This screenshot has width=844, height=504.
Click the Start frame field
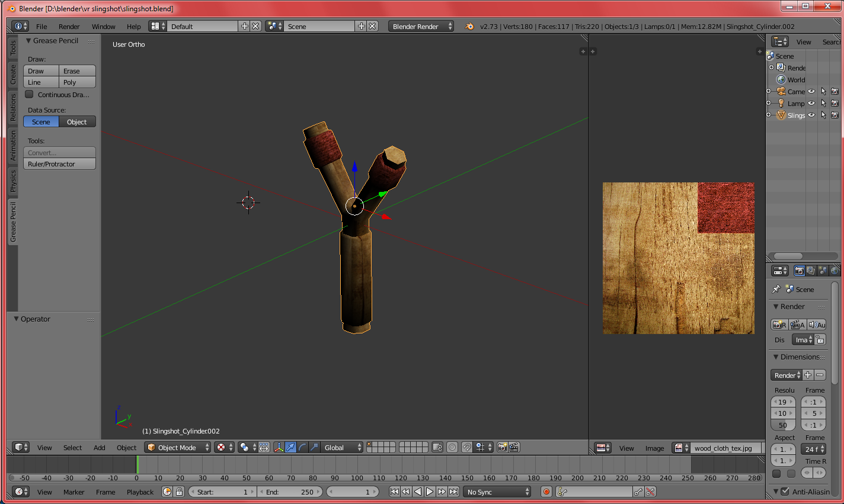222,492
